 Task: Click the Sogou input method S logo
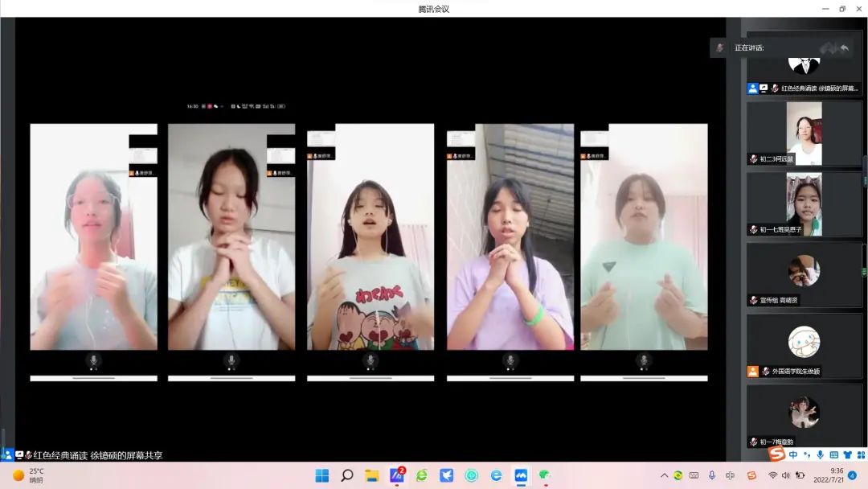(776, 454)
